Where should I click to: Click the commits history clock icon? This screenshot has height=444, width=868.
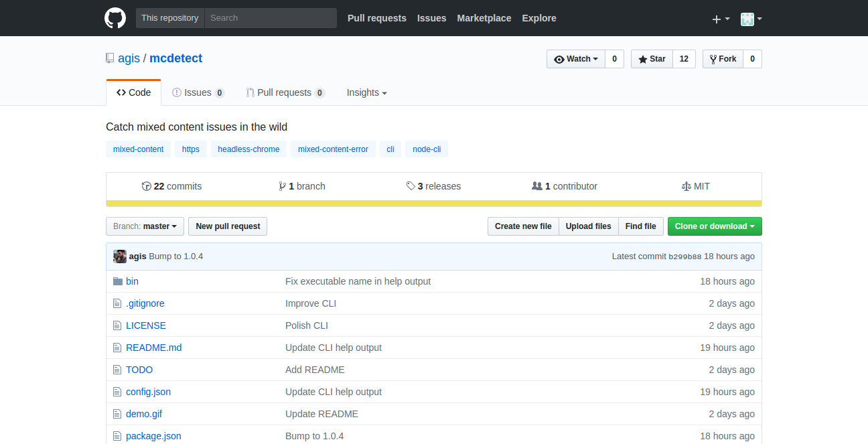click(x=147, y=186)
